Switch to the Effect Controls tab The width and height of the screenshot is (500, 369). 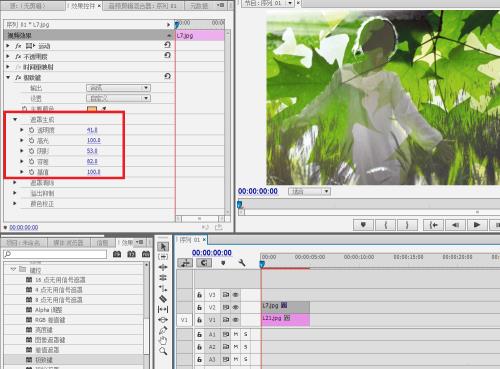(x=84, y=6)
